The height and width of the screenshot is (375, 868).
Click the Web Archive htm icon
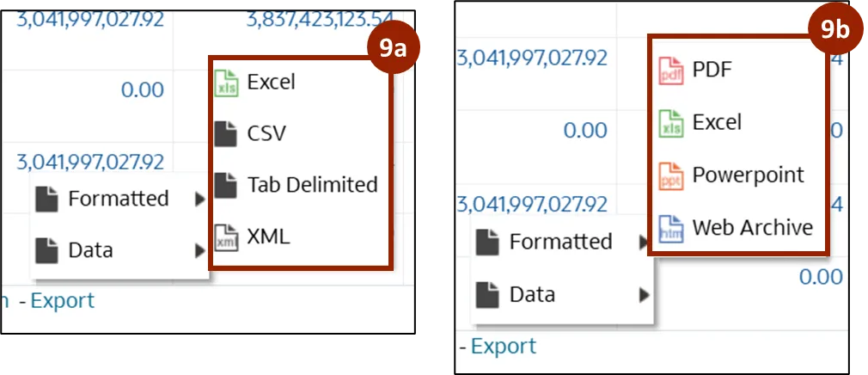[x=671, y=229]
